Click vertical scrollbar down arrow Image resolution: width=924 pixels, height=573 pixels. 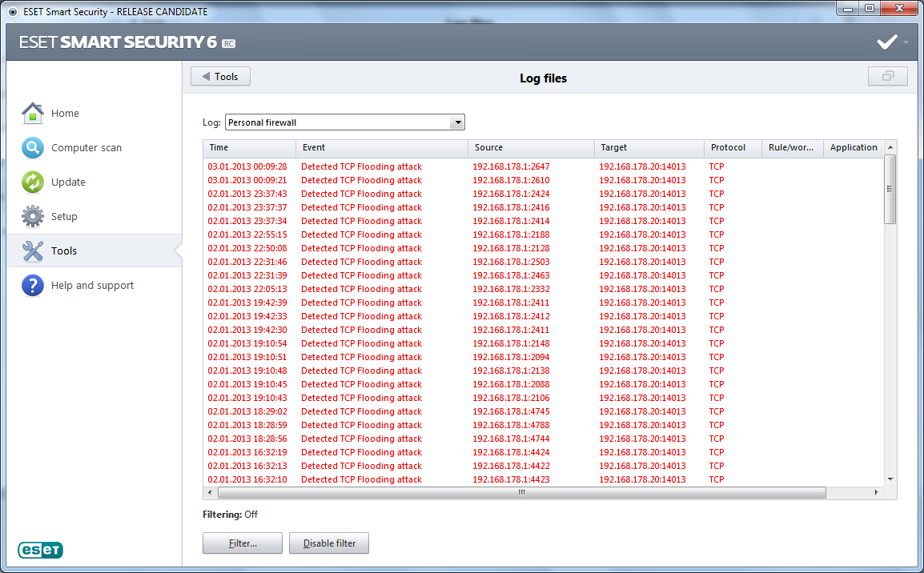(890, 479)
